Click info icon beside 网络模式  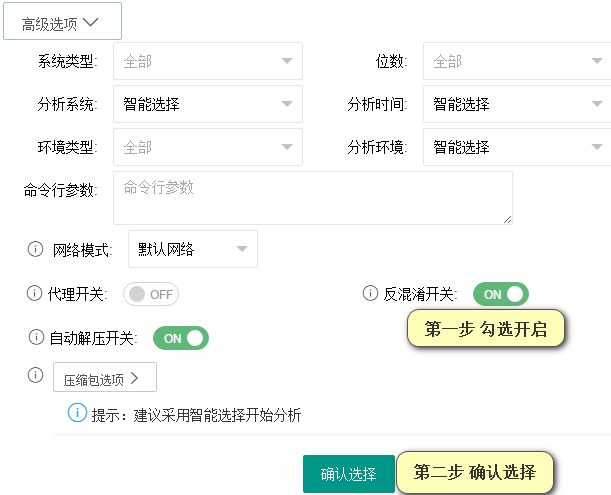click(35, 249)
